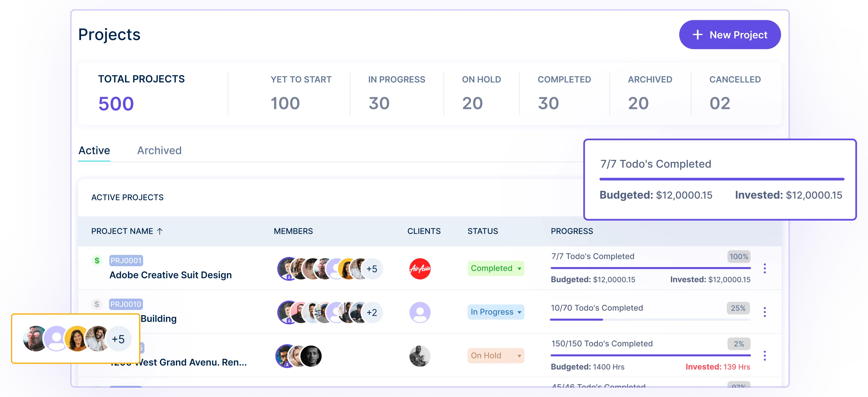Viewport: 868px width, 397px height.
Task: Switch to the Archived tab
Action: [x=159, y=150]
